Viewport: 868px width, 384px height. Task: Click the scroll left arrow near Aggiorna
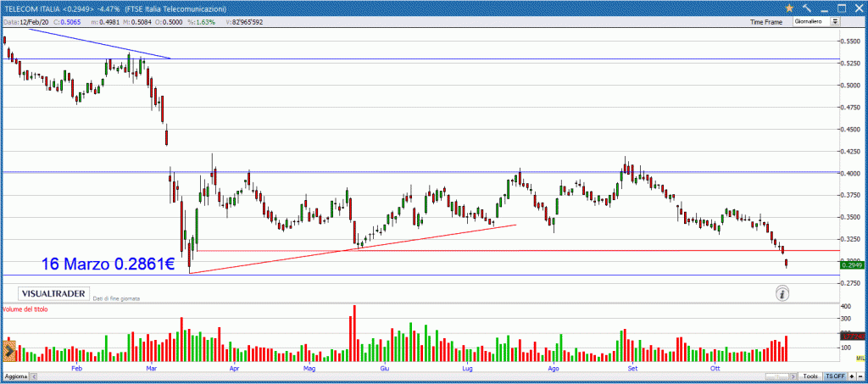click(32, 376)
